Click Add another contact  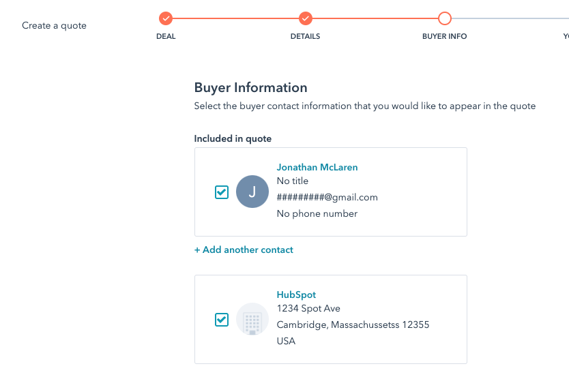(x=244, y=250)
